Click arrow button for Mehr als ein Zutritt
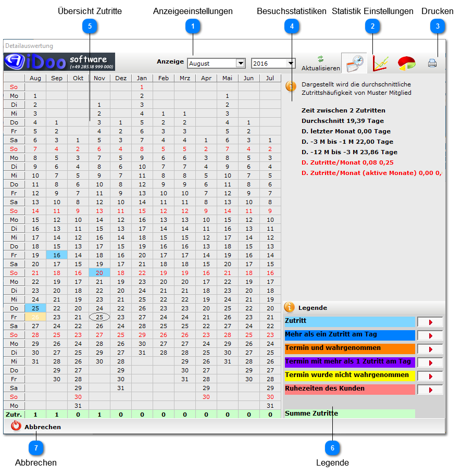This screenshot has height=476, width=462. (x=430, y=336)
